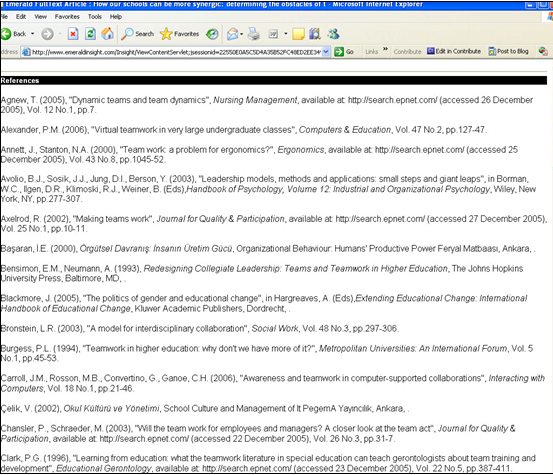The width and height of the screenshot is (553, 475).
Task: Click the Axelrod, R. (2002) reference
Action: tap(274, 224)
